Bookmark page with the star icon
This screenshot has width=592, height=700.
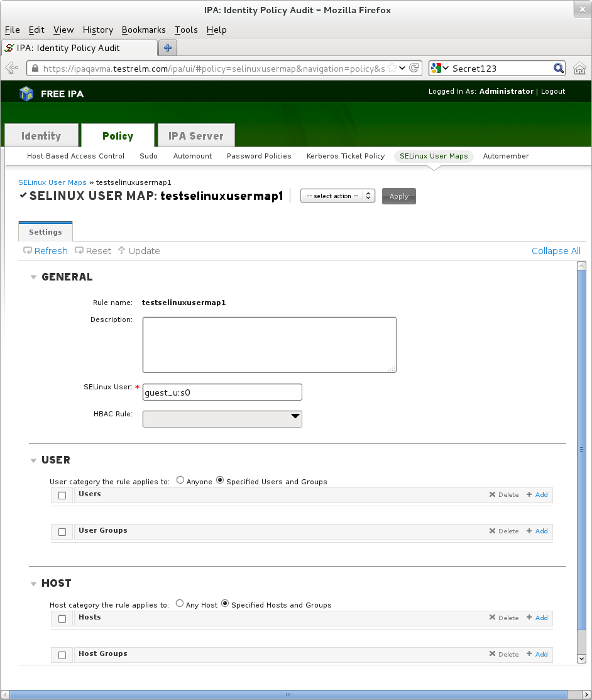pyautogui.click(x=392, y=68)
